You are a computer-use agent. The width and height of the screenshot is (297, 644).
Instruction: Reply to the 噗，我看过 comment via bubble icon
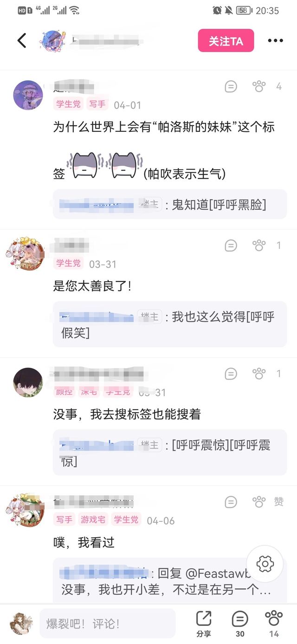[x=231, y=501]
